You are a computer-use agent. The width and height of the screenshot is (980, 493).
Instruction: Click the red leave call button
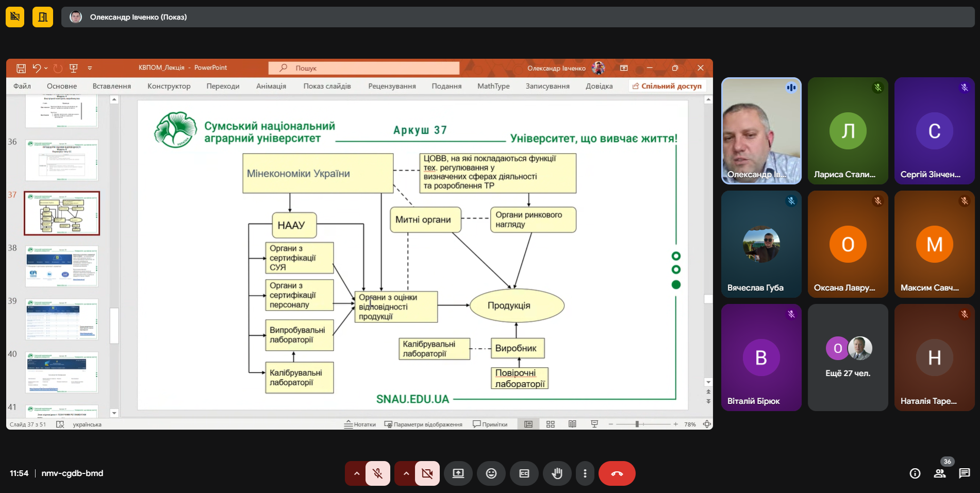(x=617, y=473)
